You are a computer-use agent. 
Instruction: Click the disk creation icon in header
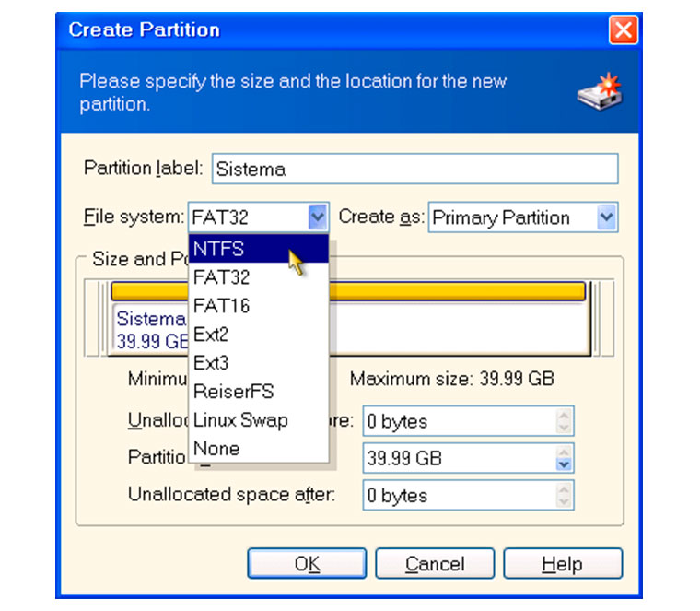600,92
